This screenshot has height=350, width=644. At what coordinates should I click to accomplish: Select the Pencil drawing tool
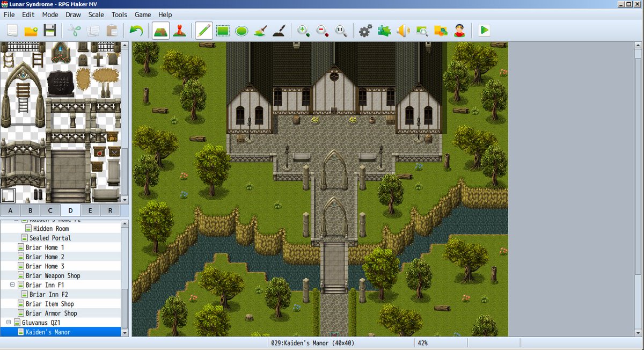203,31
